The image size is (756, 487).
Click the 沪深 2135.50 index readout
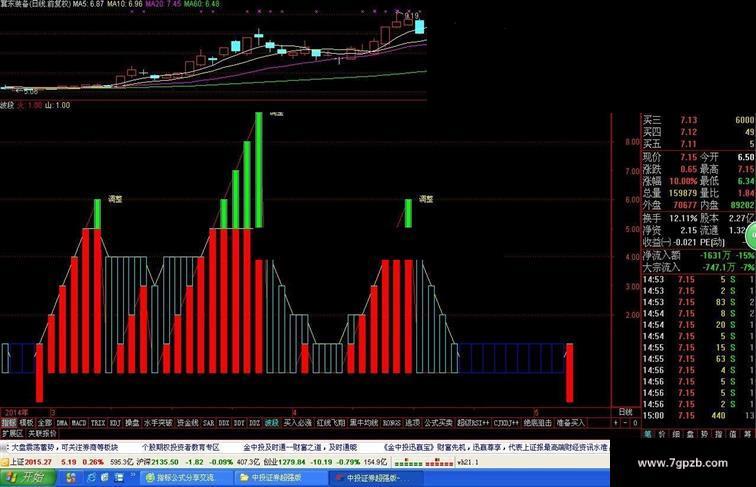(157, 462)
